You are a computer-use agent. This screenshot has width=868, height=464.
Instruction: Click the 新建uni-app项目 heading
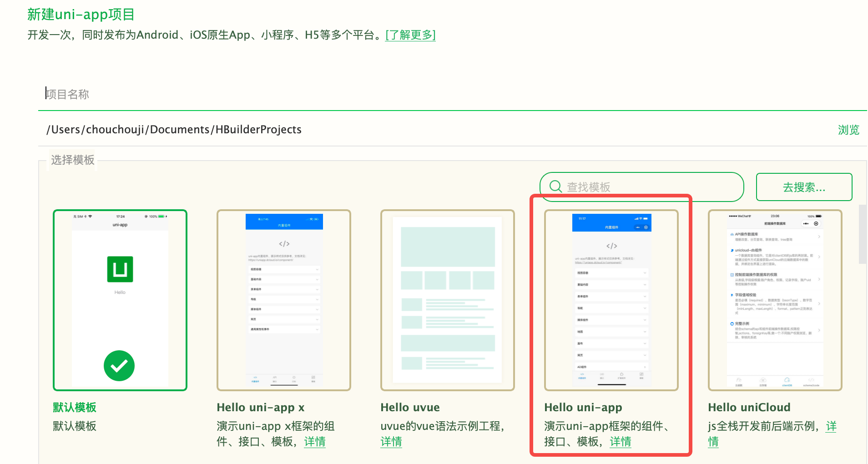81,15
